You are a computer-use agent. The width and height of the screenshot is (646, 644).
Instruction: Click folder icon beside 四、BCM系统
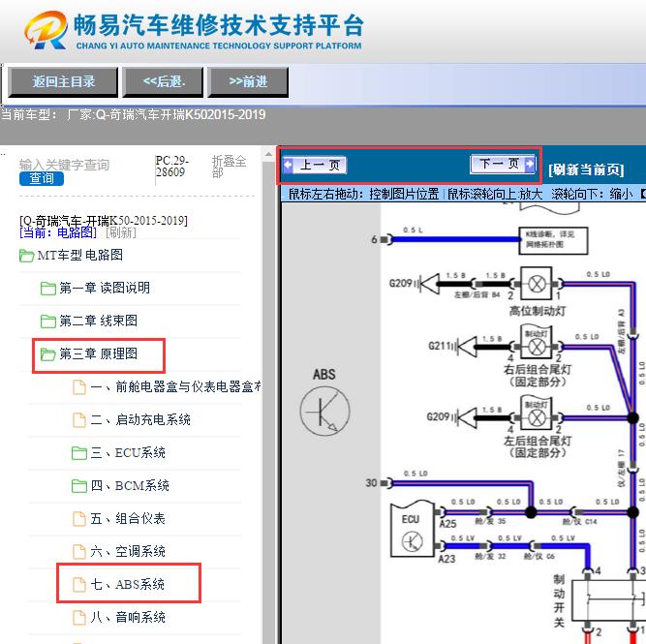(79, 486)
